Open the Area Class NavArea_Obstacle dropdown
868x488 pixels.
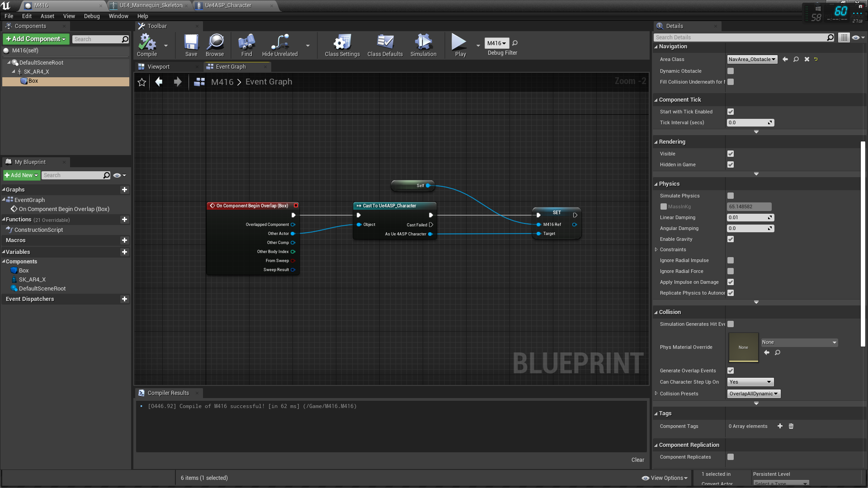click(752, 59)
